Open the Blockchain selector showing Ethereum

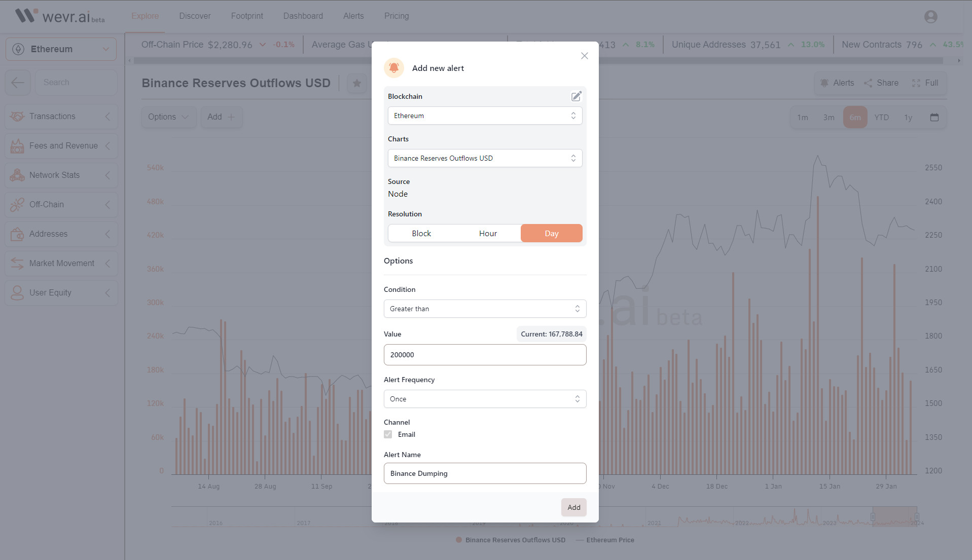484,116
